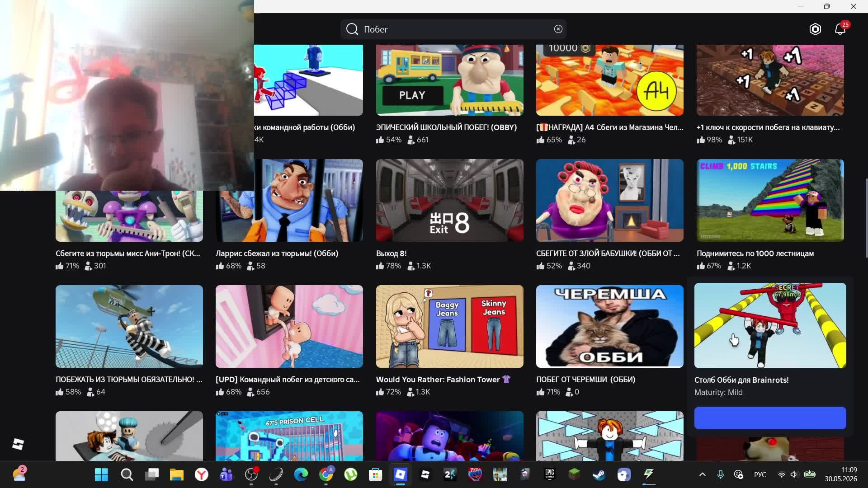Open Steam from the taskbar
This screenshot has height=488, width=868.
pyautogui.click(x=599, y=474)
